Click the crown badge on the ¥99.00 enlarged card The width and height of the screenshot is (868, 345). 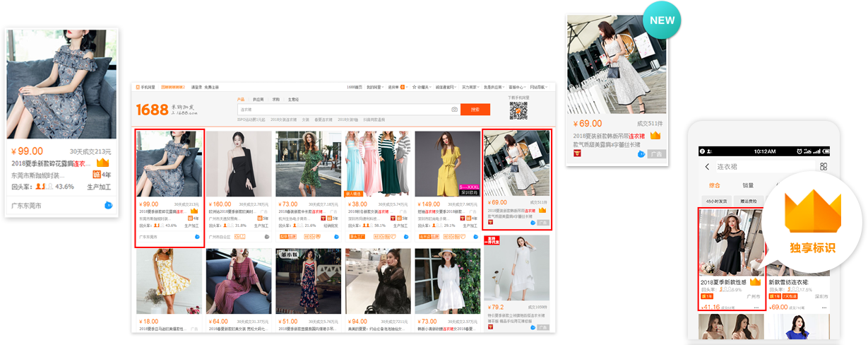click(x=103, y=163)
